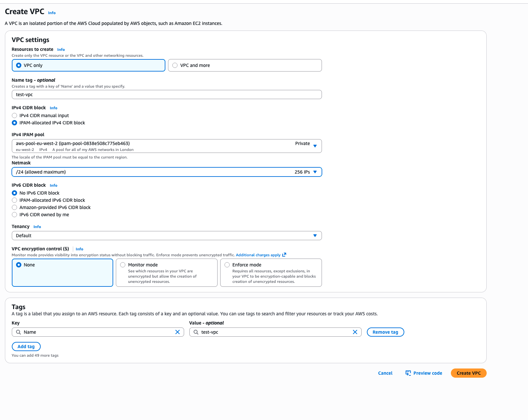This screenshot has height=420, width=528.
Task: Click the search icon in Key field
Action: (19, 332)
